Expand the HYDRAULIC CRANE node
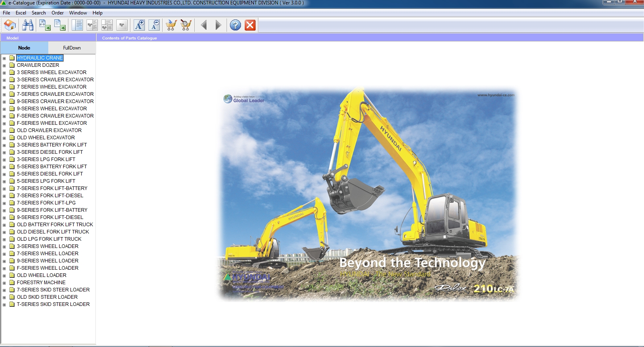 [x=4, y=58]
